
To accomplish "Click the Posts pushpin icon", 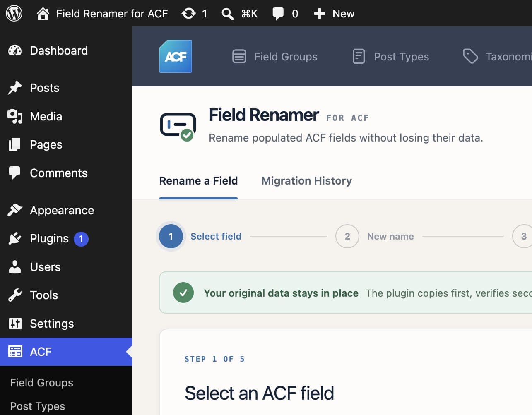I will (15, 88).
